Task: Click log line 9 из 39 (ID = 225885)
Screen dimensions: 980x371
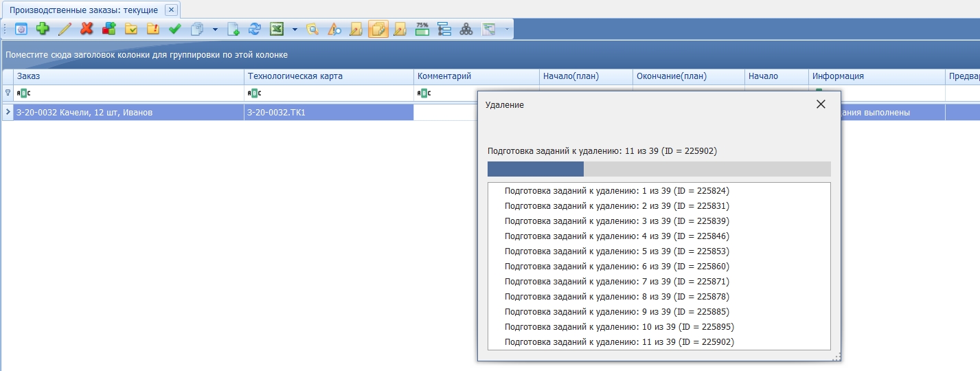Action: point(617,311)
